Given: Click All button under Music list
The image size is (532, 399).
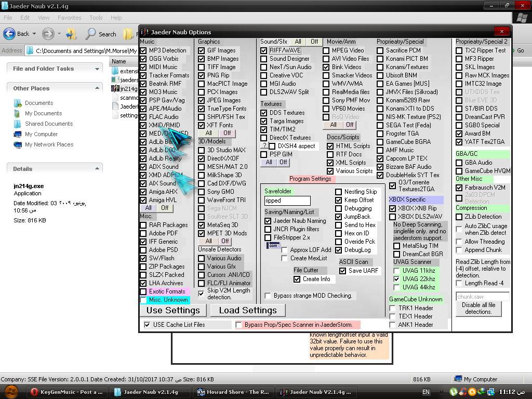Looking at the screenshot, I should pos(148,208).
